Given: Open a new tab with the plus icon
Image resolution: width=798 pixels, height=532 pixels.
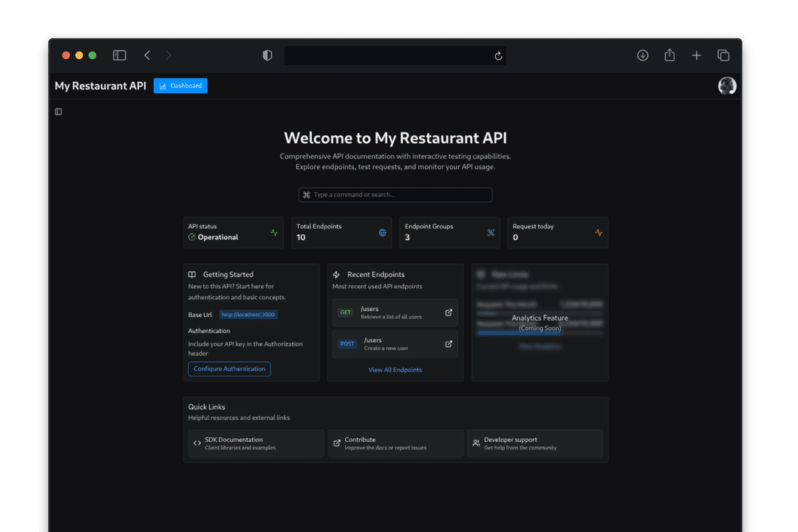Looking at the screenshot, I should click(696, 55).
